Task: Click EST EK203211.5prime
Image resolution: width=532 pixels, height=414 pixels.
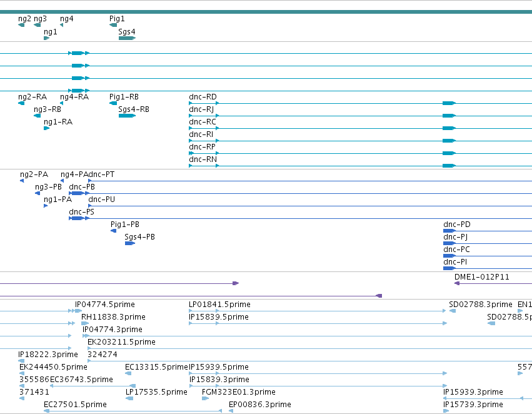Action: point(121,343)
